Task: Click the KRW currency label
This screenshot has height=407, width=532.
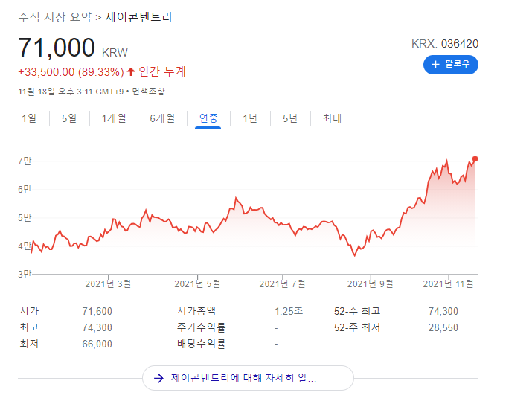Action: pos(115,53)
